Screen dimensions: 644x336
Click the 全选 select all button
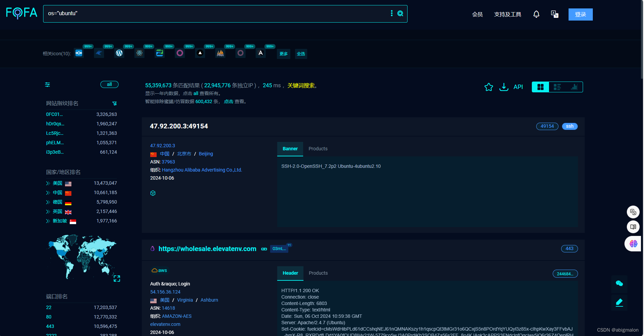coord(301,54)
